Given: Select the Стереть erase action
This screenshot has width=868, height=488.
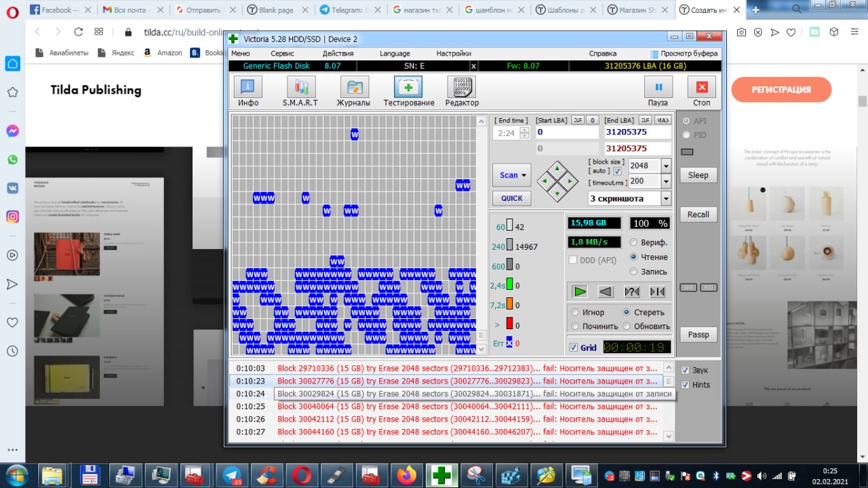Looking at the screenshot, I should click(x=644, y=312).
